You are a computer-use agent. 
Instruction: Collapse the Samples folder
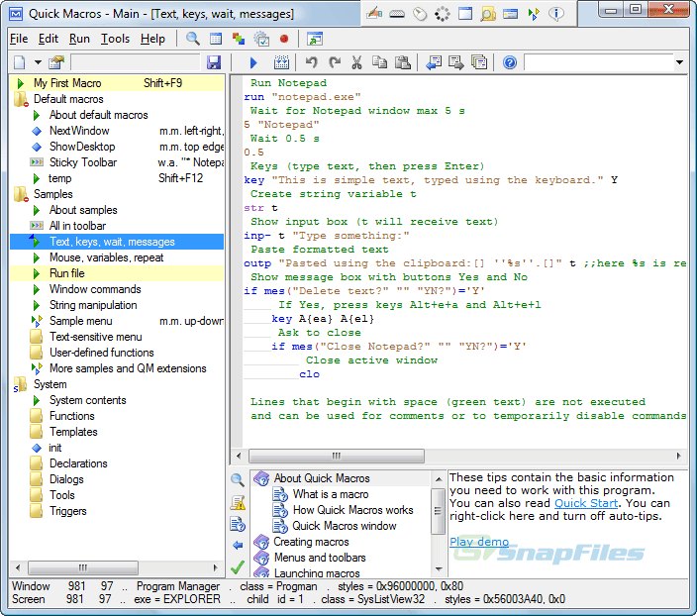[x=21, y=194]
